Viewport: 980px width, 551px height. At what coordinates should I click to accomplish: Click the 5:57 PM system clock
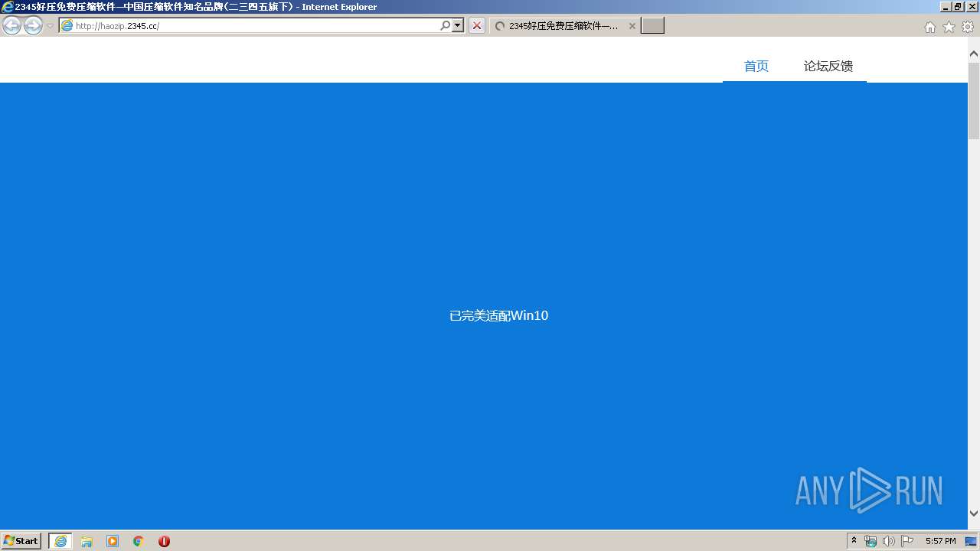point(940,541)
